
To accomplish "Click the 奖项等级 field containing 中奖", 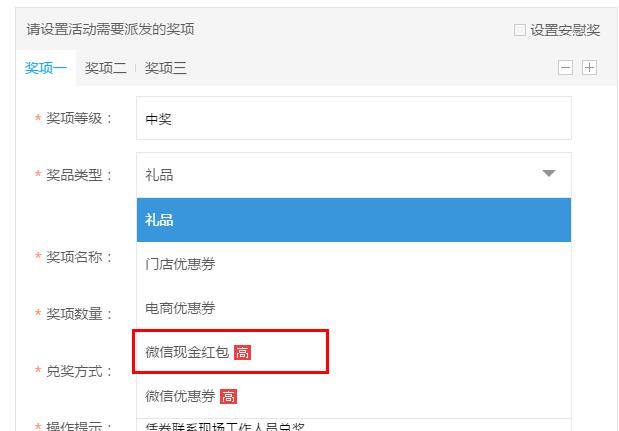I will coord(354,118).
